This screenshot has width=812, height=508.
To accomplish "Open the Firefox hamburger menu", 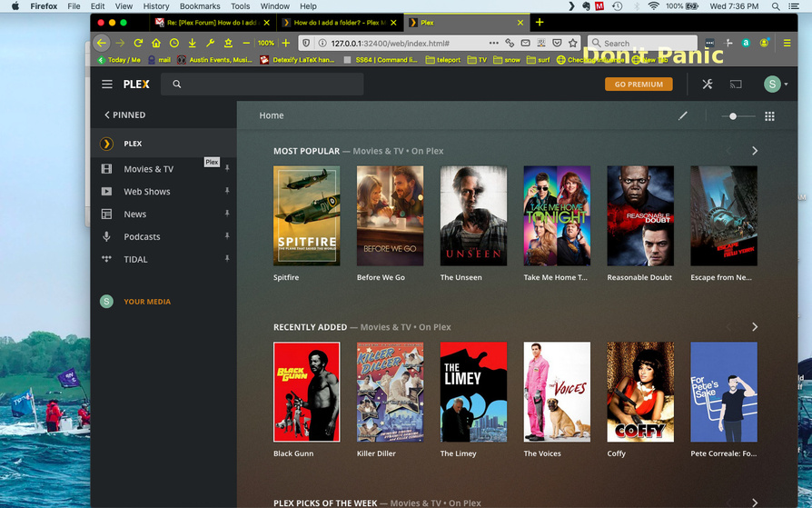I will 787,43.
